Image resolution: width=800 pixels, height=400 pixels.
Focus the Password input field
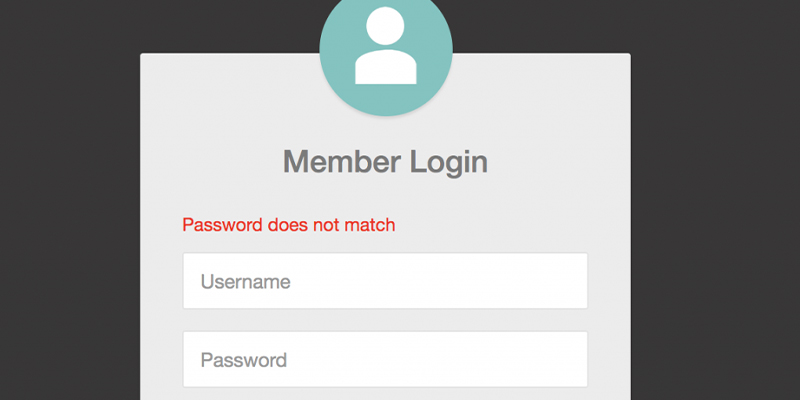click(385, 359)
